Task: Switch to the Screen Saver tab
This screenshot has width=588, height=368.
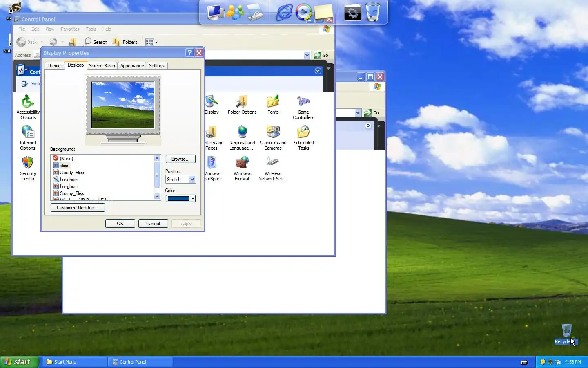Action: [102, 66]
